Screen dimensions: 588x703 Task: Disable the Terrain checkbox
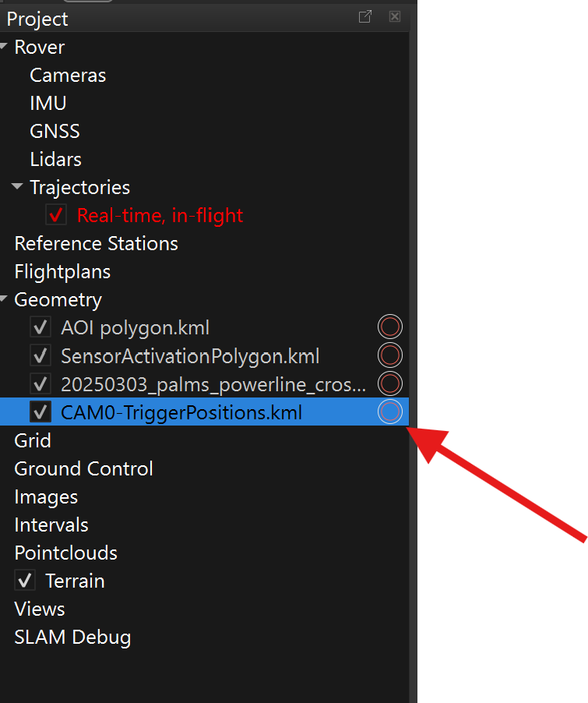[x=25, y=581]
